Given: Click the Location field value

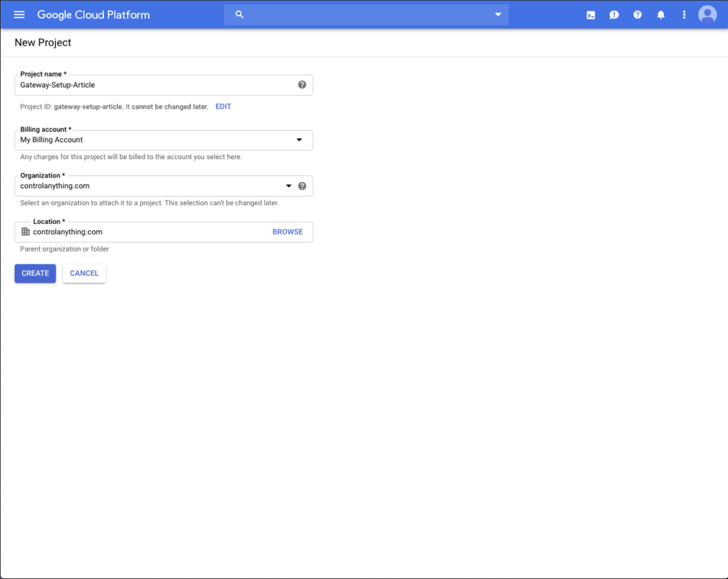Looking at the screenshot, I should 68,232.
